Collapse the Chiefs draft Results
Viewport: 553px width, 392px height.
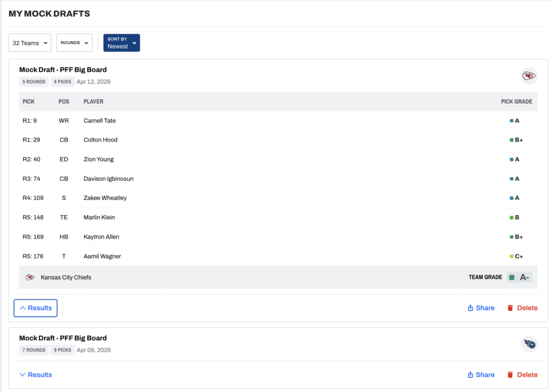pos(36,308)
